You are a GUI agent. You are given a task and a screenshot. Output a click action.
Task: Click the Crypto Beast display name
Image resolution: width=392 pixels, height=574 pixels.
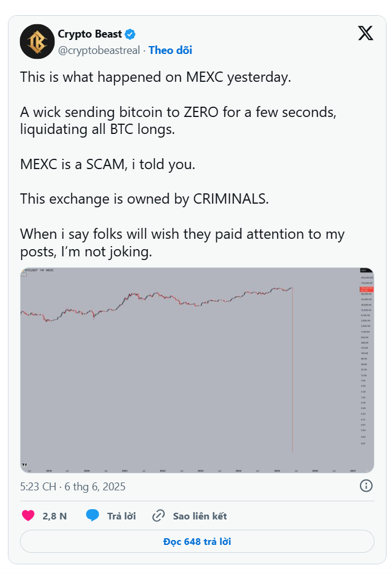tap(90, 34)
